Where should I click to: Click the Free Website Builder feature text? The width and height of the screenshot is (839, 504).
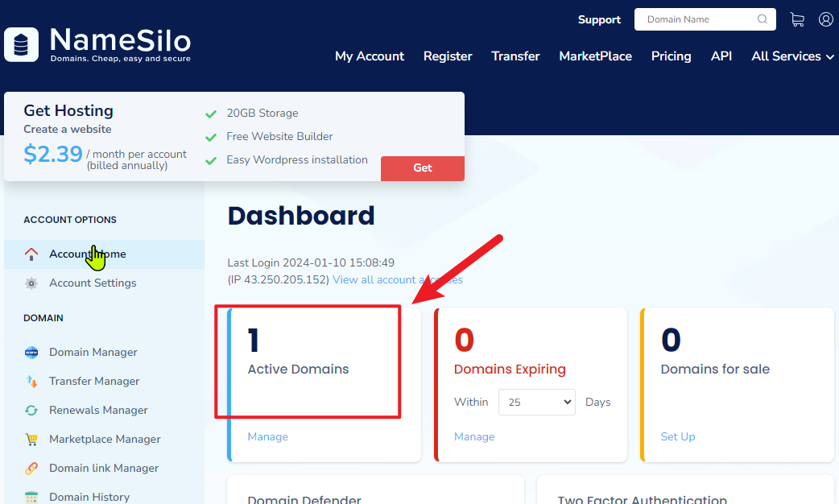[279, 136]
